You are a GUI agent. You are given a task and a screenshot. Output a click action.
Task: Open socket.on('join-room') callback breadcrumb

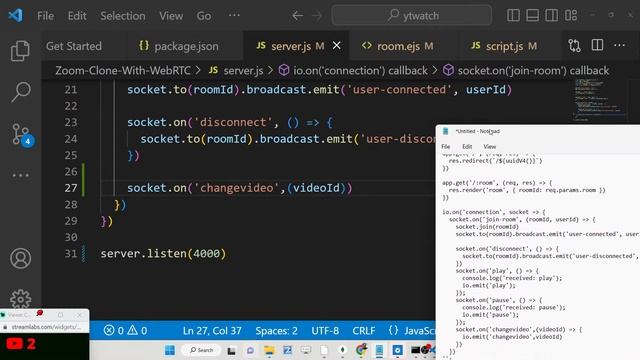click(x=526, y=70)
